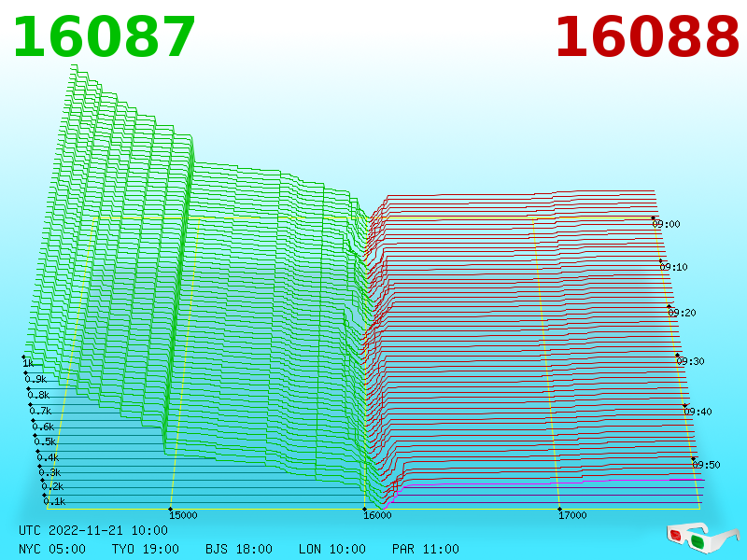Click the green 16087 bid price
Image resolution: width=747 pixels, height=560 pixels.
(104, 37)
